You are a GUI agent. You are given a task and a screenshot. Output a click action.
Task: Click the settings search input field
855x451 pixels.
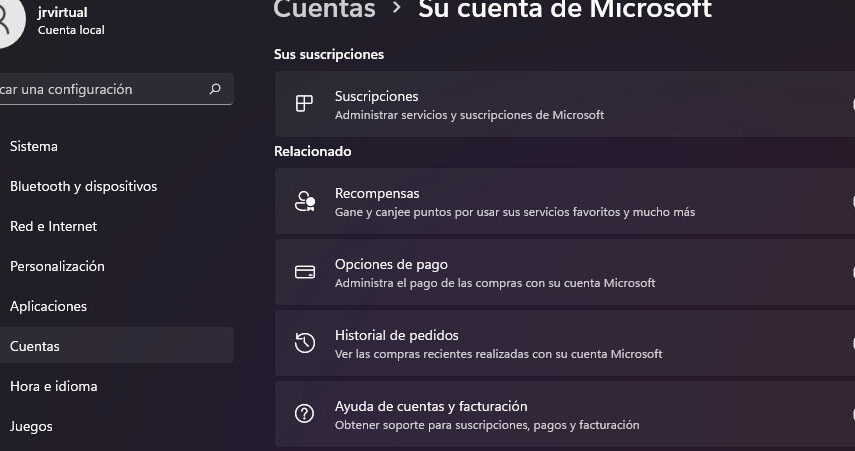[x=117, y=89]
